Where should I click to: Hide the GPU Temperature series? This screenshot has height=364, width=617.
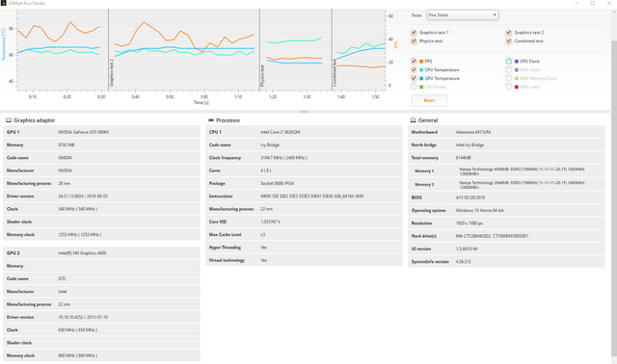pyautogui.click(x=414, y=79)
